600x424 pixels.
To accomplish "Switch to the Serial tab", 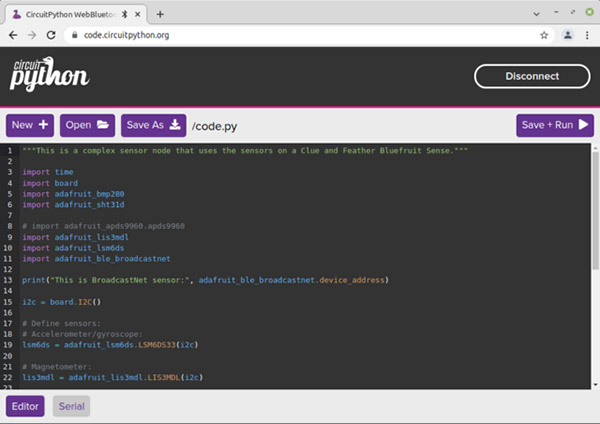I will (x=71, y=406).
